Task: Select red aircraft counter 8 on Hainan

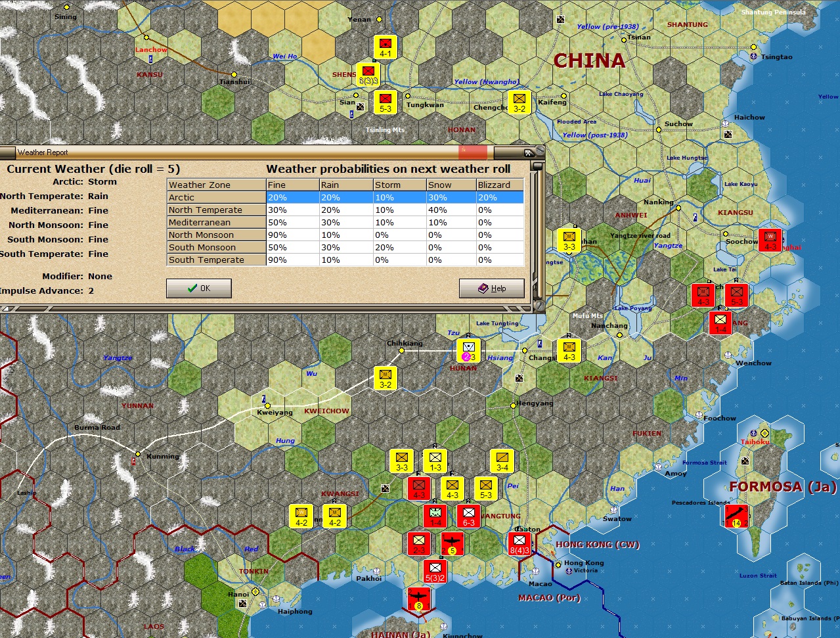Action: pos(419,599)
